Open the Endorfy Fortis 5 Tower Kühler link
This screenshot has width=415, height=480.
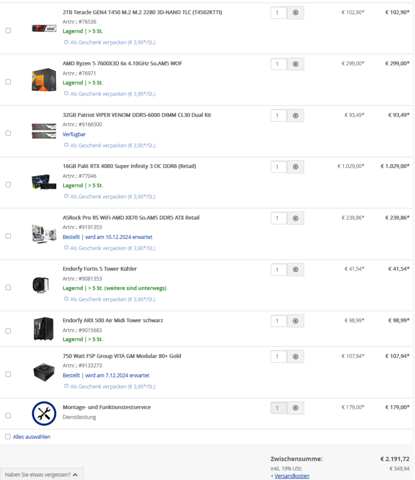point(100,269)
